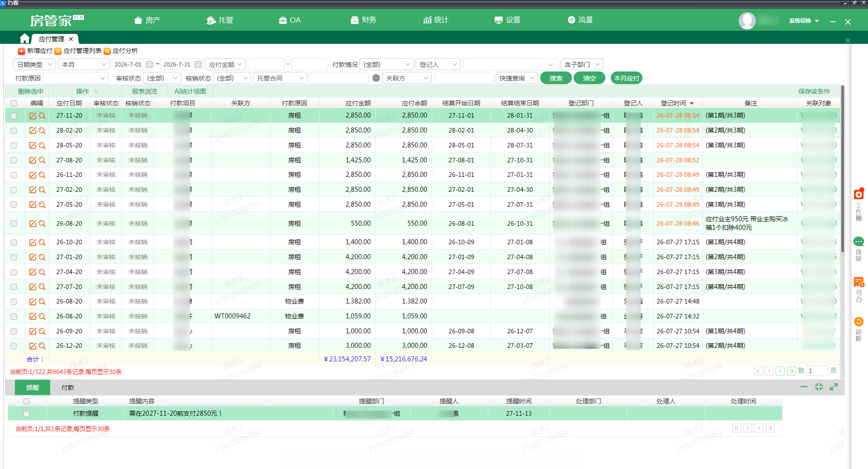View details of the 27-08-20 row

pos(42,161)
